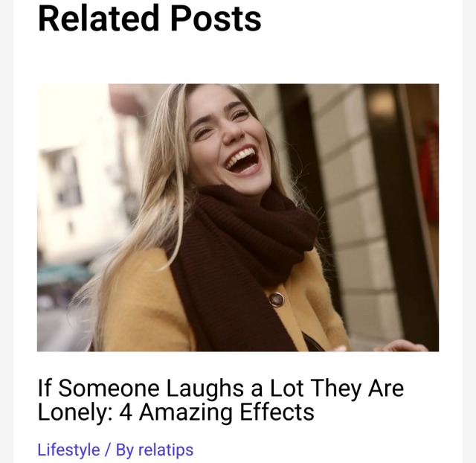476x463 pixels.
Task: Click the word 'Posts' in the heading
Action: point(216,18)
